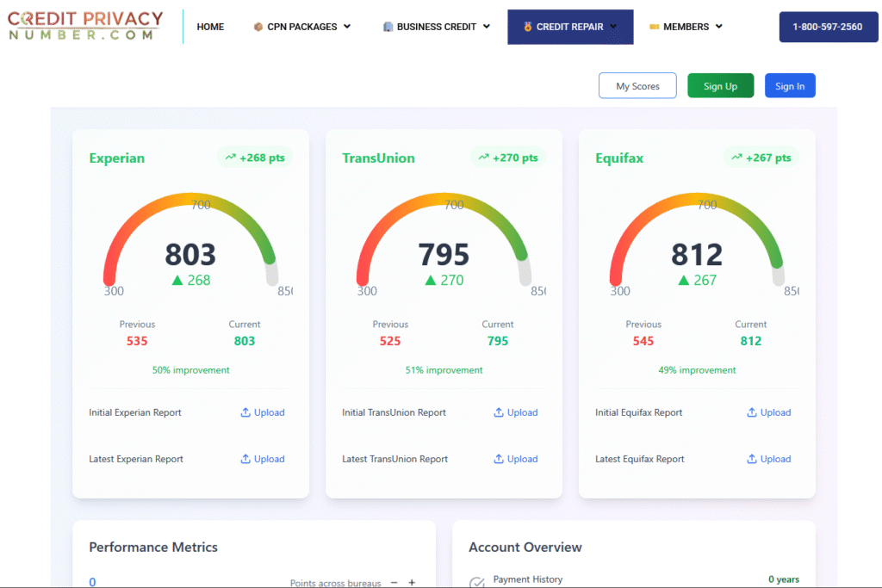Click the upload icon for Initial Experian Report
Image resolution: width=882 pixels, height=588 pixels.
coord(245,412)
